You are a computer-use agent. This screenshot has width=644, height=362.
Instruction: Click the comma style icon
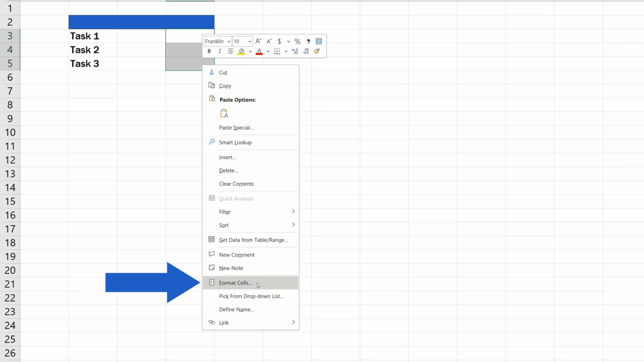(x=309, y=41)
